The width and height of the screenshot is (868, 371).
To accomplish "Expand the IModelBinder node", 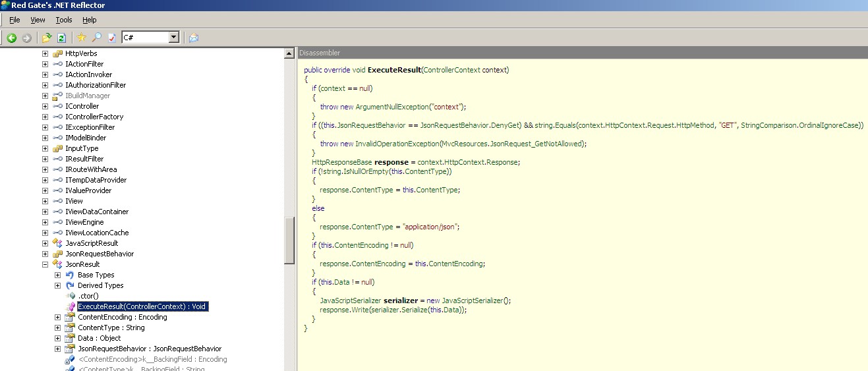I will coord(45,138).
